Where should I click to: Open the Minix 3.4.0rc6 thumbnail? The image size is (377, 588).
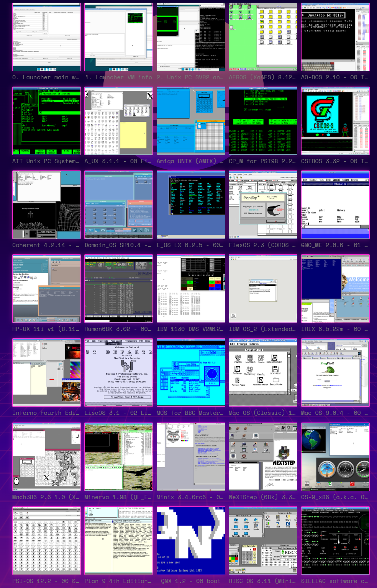pyautogui.click(x=191, y=457)
